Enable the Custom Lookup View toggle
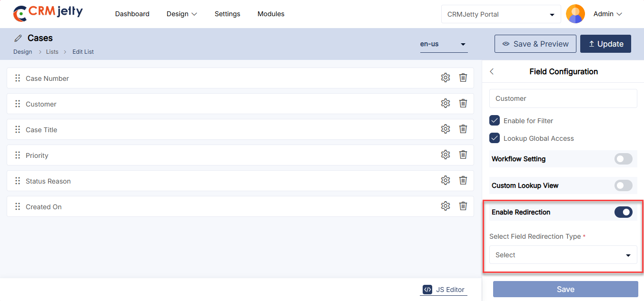 pos(623,185)
